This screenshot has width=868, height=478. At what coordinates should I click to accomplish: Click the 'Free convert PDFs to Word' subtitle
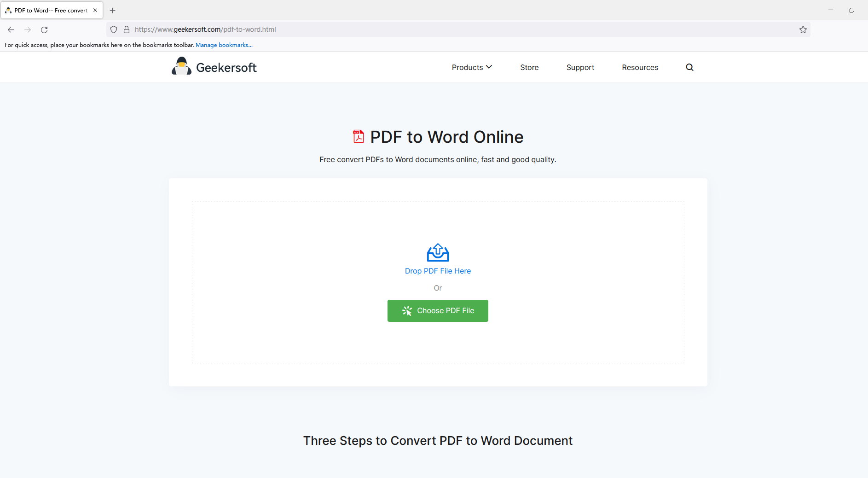438,159
